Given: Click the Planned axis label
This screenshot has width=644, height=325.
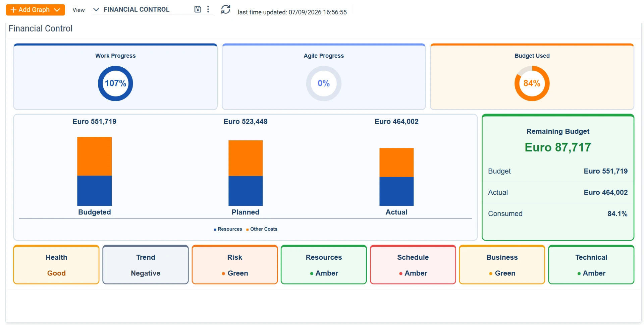Looking at the screenshot, I should click(x=246, y=212).
